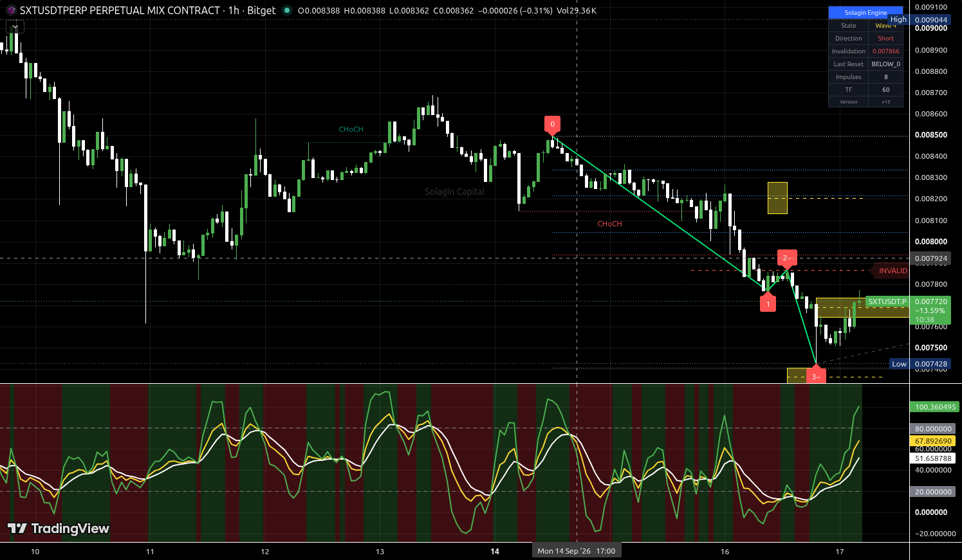962x560 pixels.
Task: Click the TF row label
Action: [848, 90]
